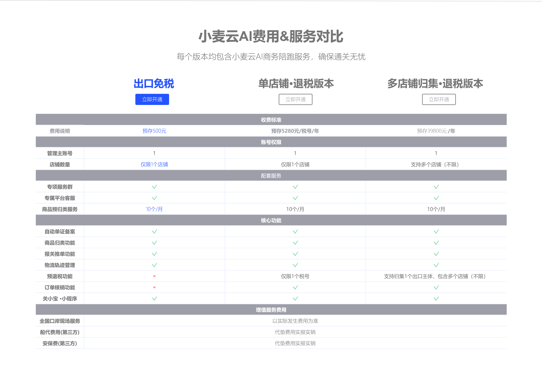Viewport: 542px width, 392px height.
Task: Select the 出口免税 plan heading
Action: 154,84
